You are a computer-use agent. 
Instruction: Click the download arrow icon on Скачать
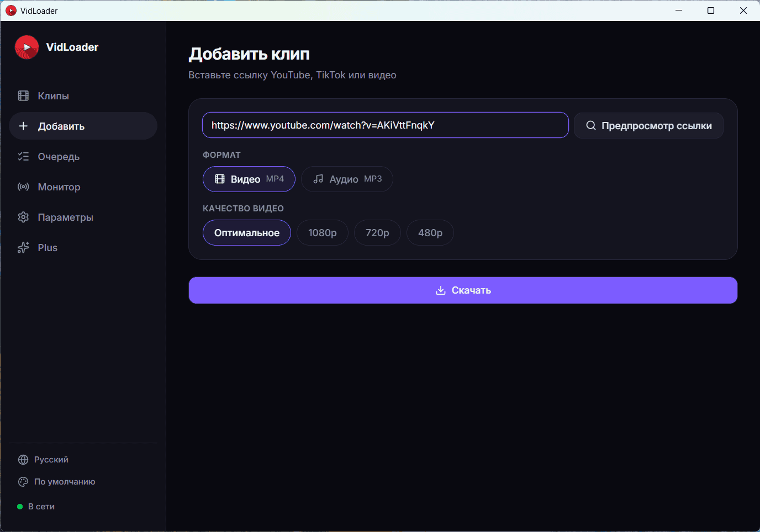coord(440,290)
